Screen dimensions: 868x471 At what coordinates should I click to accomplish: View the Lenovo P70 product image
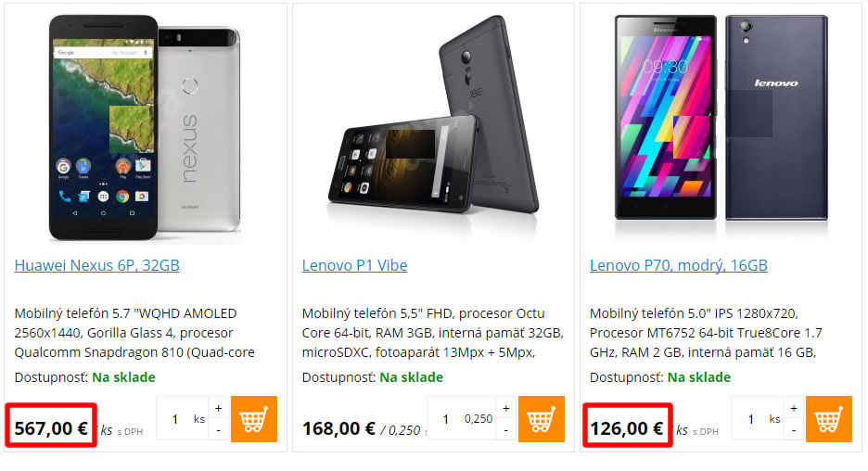tap(721, 118)
